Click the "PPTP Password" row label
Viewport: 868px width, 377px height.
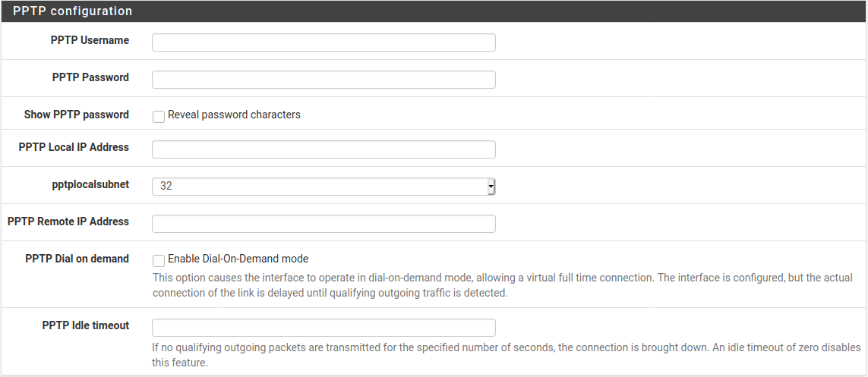[x=90, y=77]
